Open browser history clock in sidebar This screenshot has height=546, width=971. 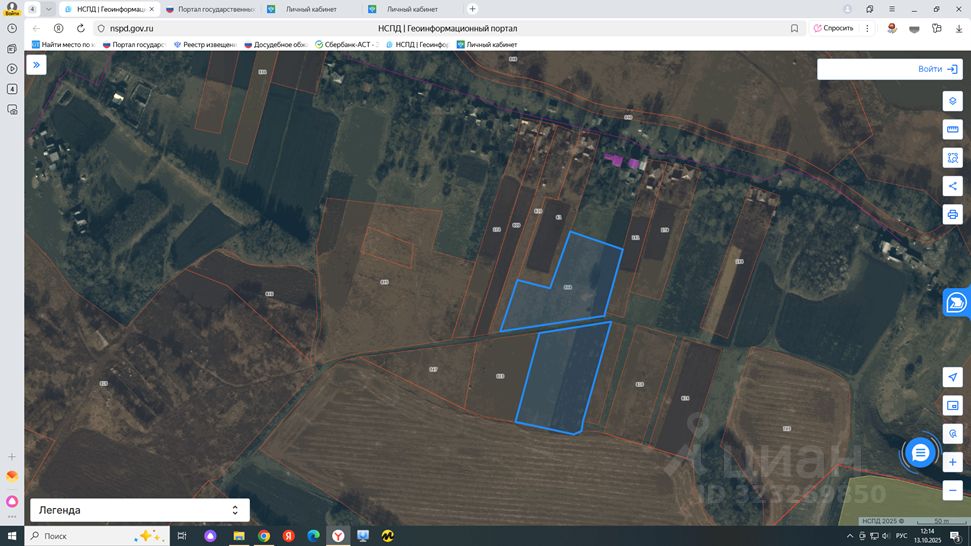pyautogui.click(x=12, y=28)
